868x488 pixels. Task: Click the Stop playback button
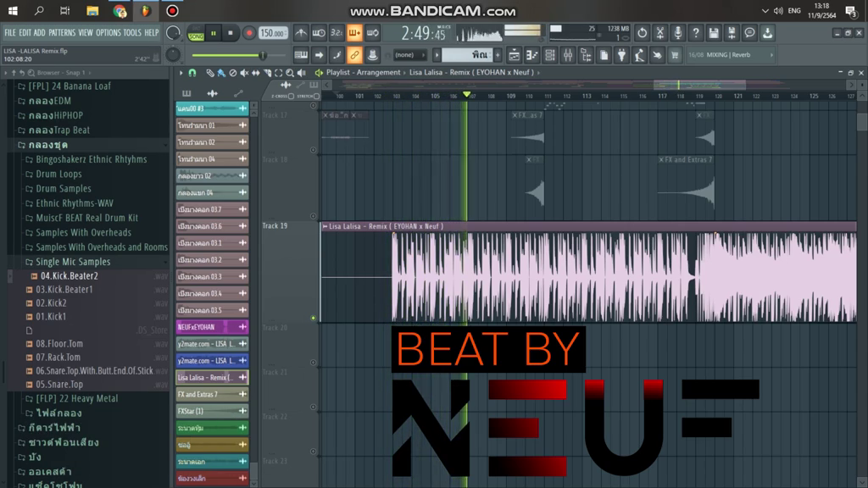[x=231, y=33]
